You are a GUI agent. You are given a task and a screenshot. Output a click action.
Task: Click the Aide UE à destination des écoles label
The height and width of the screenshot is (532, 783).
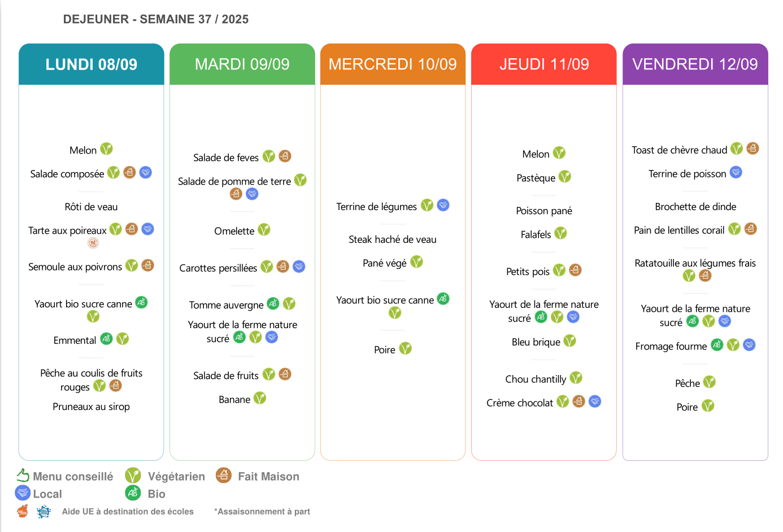[x=128, y=512]
